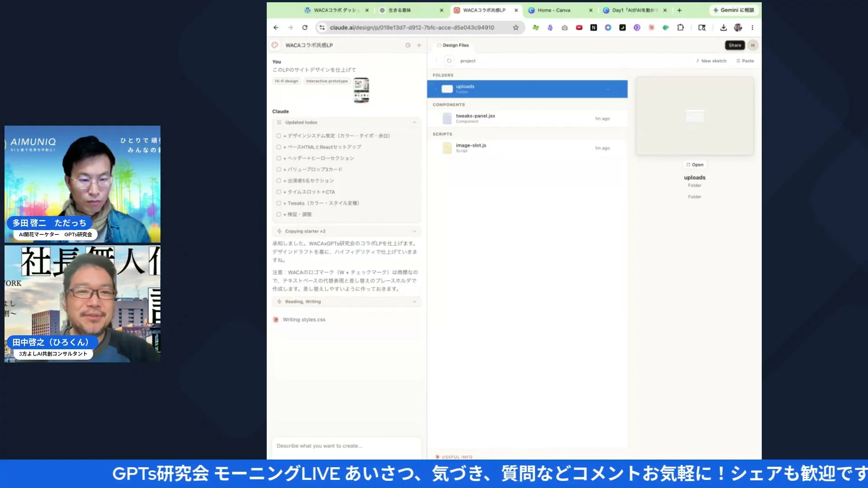This screenshot has height=488, width=868.
Task: Click the green globe extension icon
Action: click(x=666, y=28)
